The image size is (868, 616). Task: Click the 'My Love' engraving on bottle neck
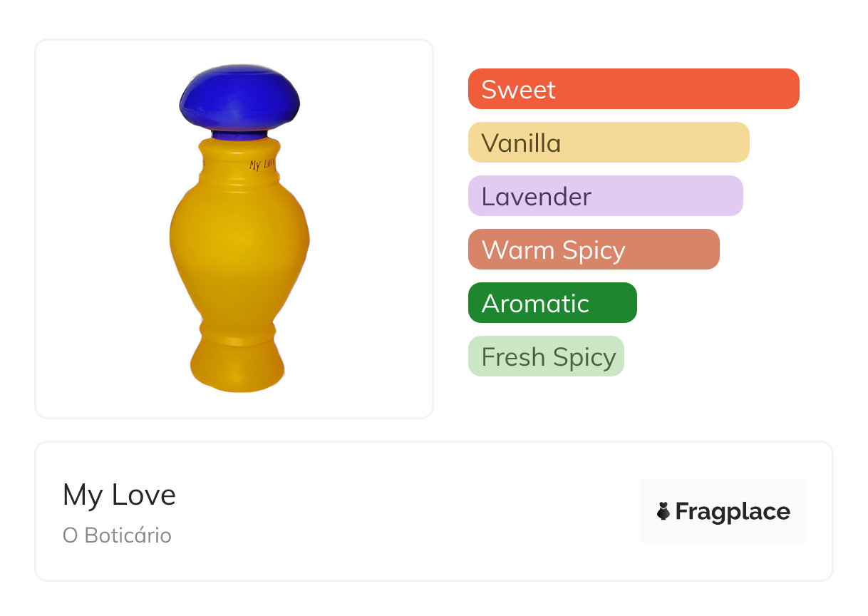[261, 165]
